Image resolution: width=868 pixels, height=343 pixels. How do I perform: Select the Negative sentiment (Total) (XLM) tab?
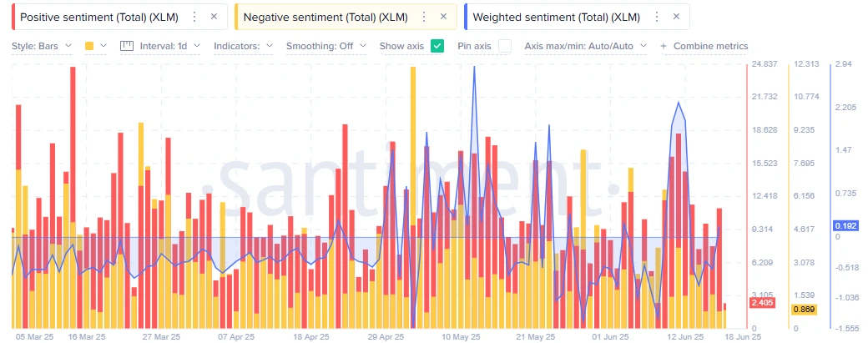(x=325, y=18)
